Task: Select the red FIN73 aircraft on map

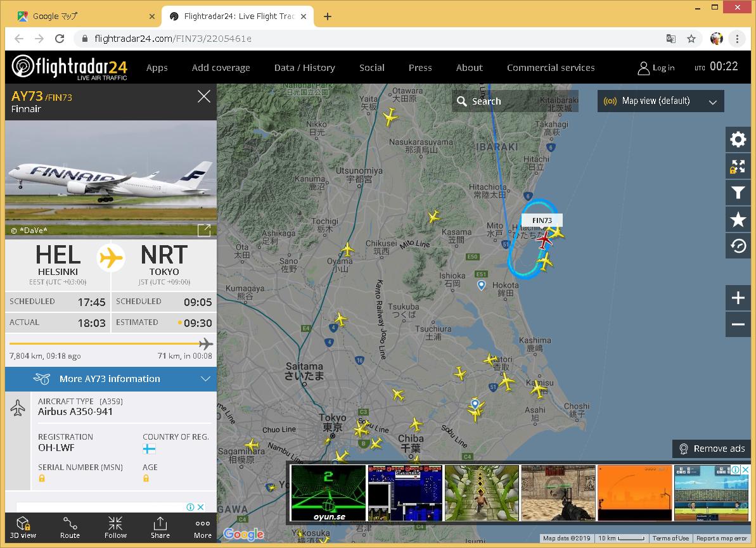Action: (x=545, y=239)
